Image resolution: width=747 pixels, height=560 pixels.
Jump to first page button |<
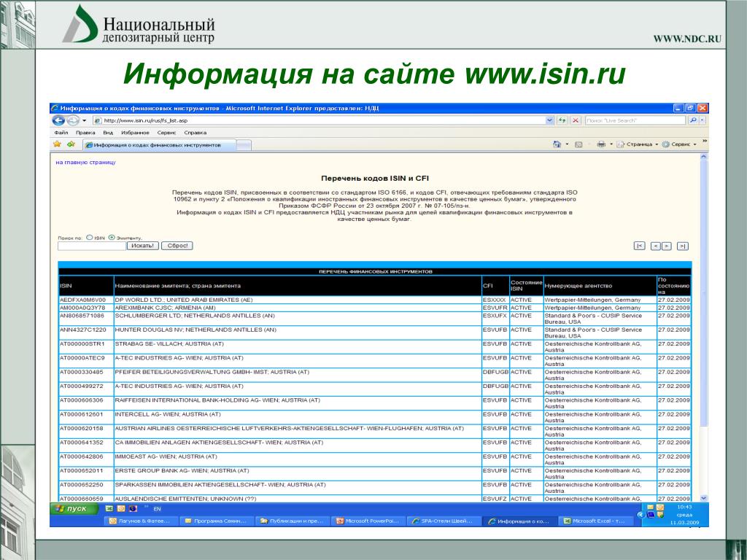pos(639,246)
